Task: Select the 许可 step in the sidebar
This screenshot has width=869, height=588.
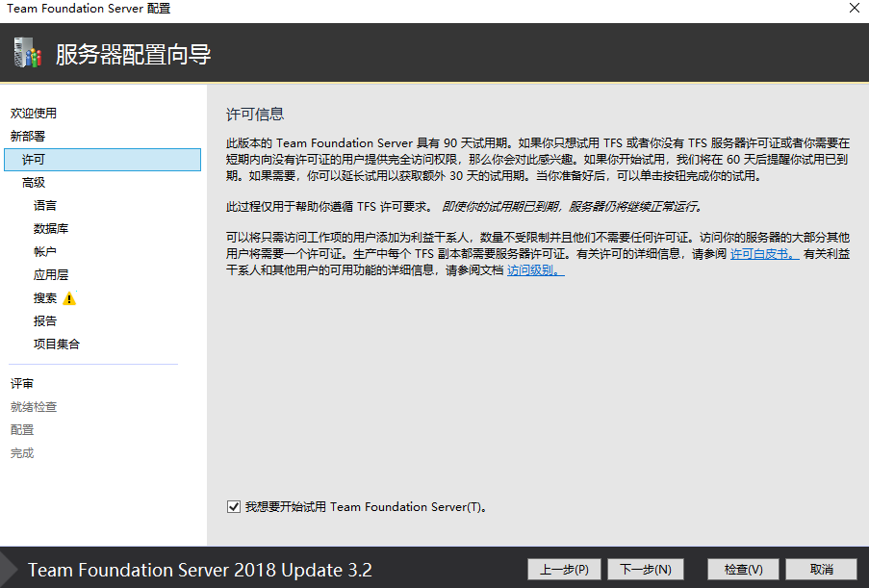Action: [103, 160]
